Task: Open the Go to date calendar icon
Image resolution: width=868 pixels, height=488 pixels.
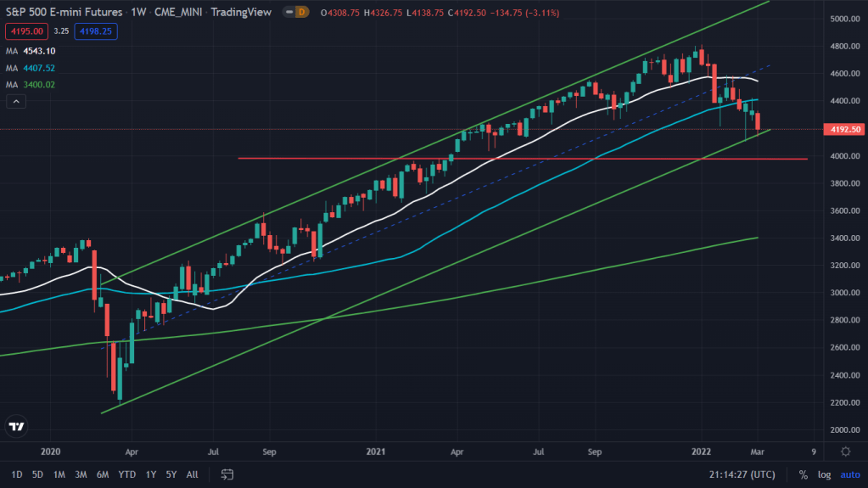Action: tap(227, 474)
